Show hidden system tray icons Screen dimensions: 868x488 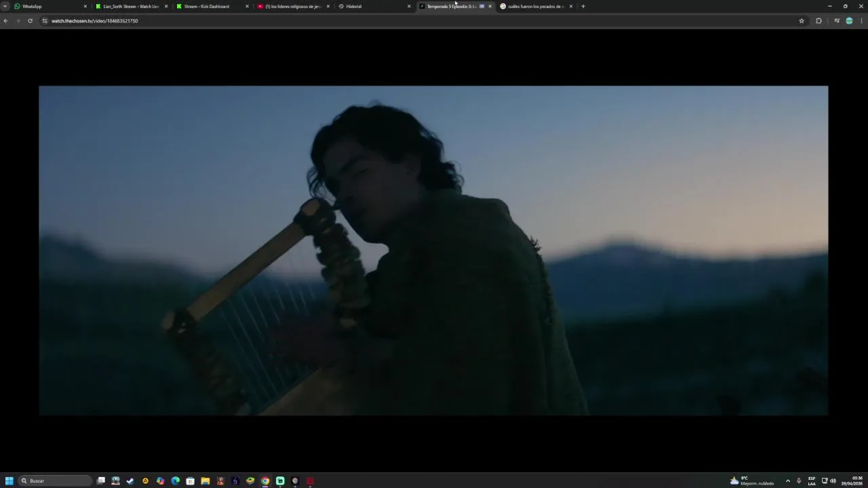[787, 481]
